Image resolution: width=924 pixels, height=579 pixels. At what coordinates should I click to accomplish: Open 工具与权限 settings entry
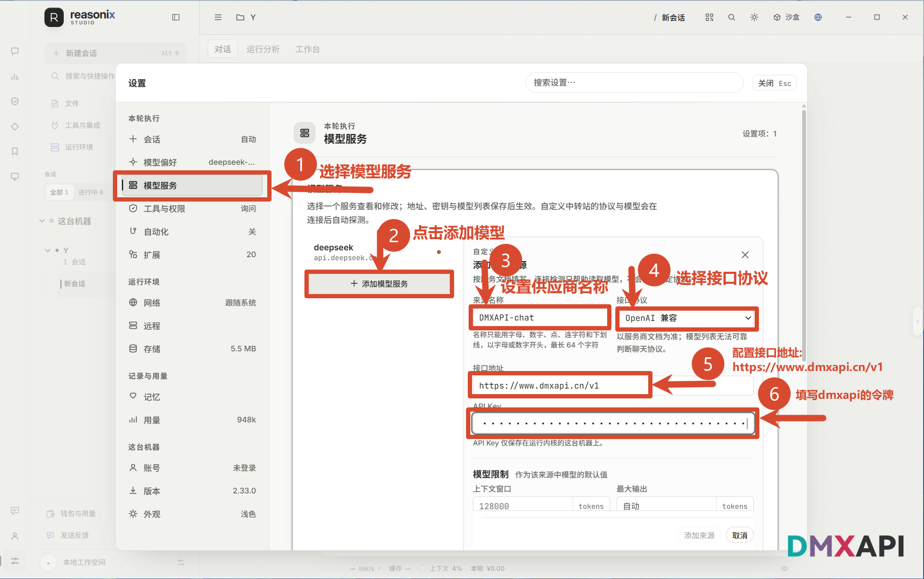192,208
